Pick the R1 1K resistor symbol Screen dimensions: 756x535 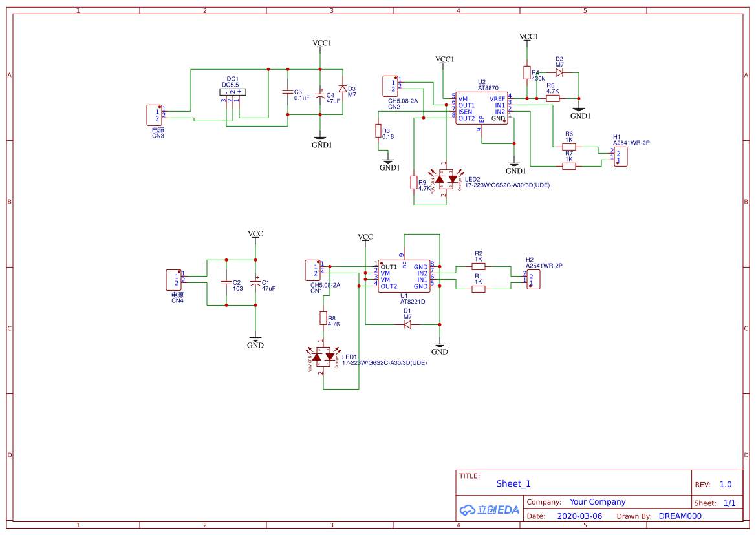[x=479, y=289]
